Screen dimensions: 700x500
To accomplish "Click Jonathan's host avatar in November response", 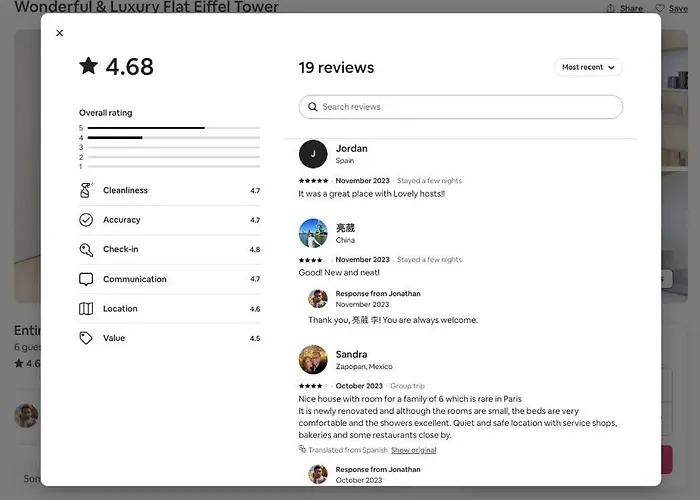I will (318, 298).
